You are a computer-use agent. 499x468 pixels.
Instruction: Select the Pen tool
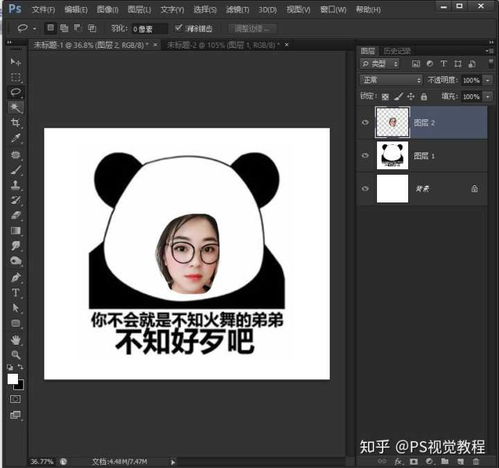click(x=15, y=277)
